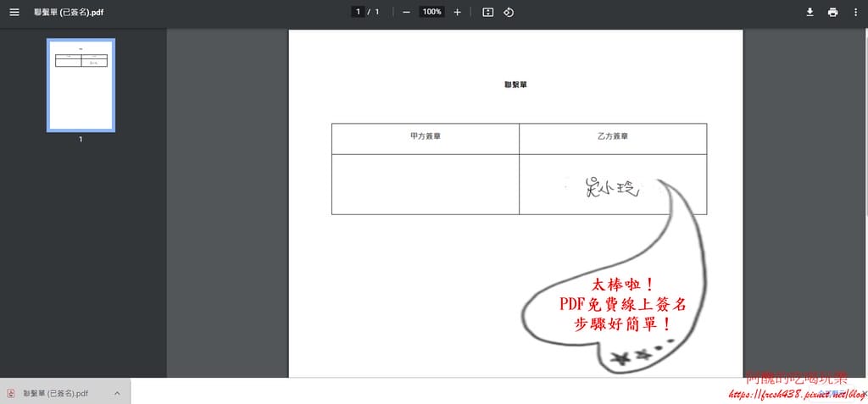868x404 pixels.
Task: Open downloaded 聯繫單 (已簽名).pdf item
Action: (x=65, y=391)
